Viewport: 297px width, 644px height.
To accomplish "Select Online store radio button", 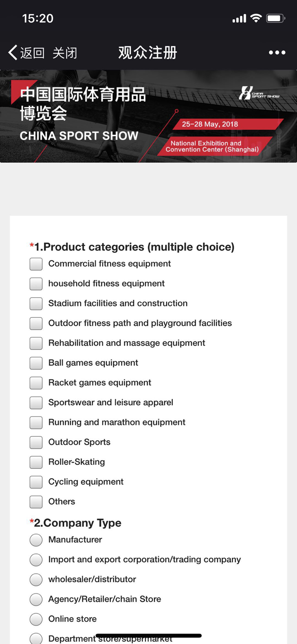I will (36, 619).
